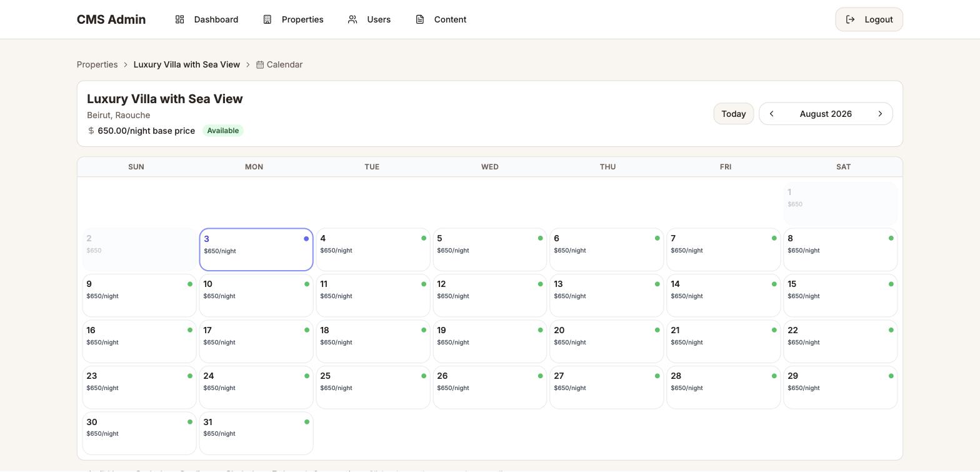Click the Users people icon
The image size is (980, 472).
(352, 19)
